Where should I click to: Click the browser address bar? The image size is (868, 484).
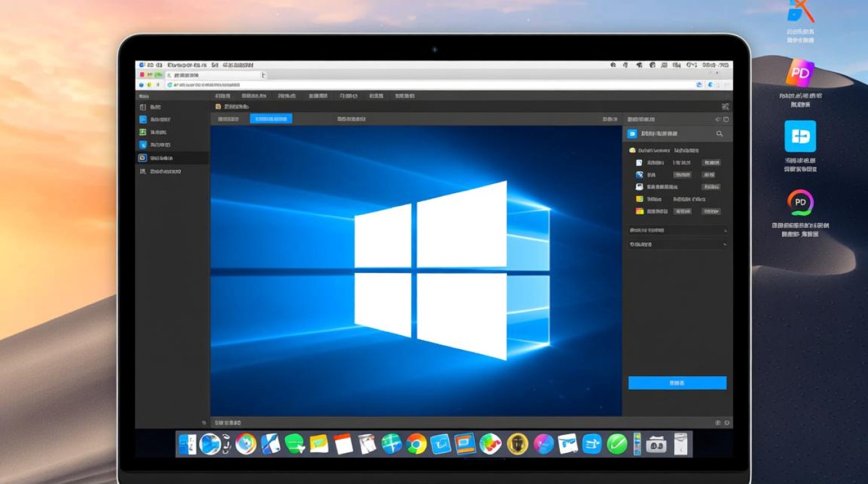coord(426,85)
